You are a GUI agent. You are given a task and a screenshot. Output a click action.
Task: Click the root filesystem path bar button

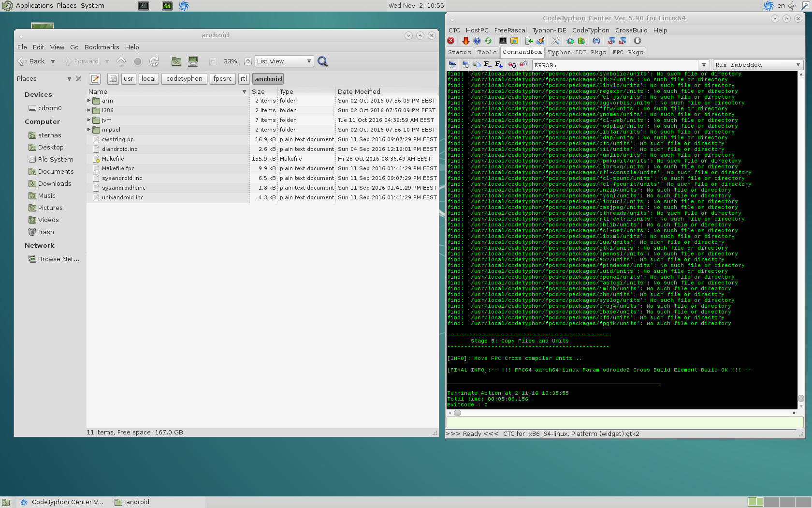[113, 79]
